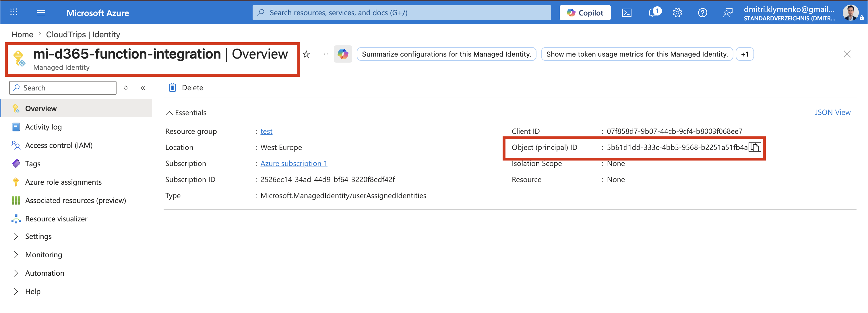The image size is (868, 313).
Task: Open Copilot from the top bar
Action: pos(585,13)
